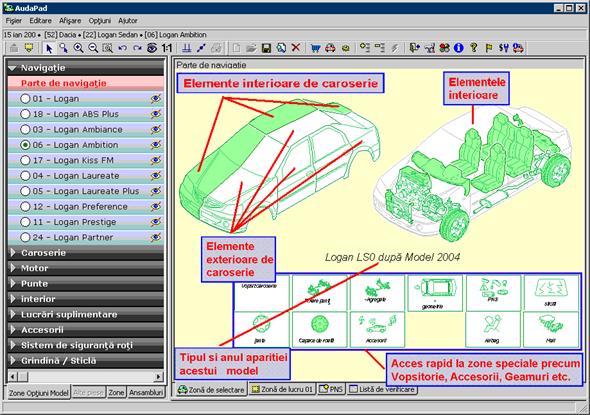This screenshot has height=415, width=590.
Task: Expand the Grindină / Sticlă section
Action: 85,361
